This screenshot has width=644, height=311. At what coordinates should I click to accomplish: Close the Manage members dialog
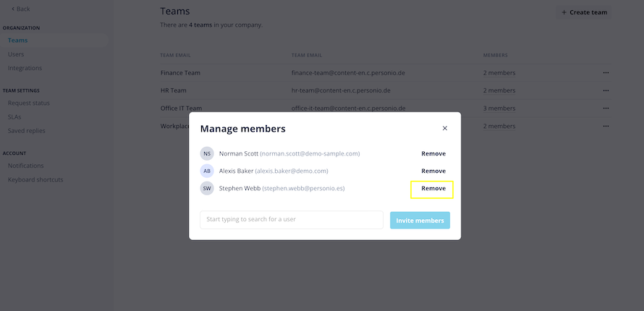point(444,129)
